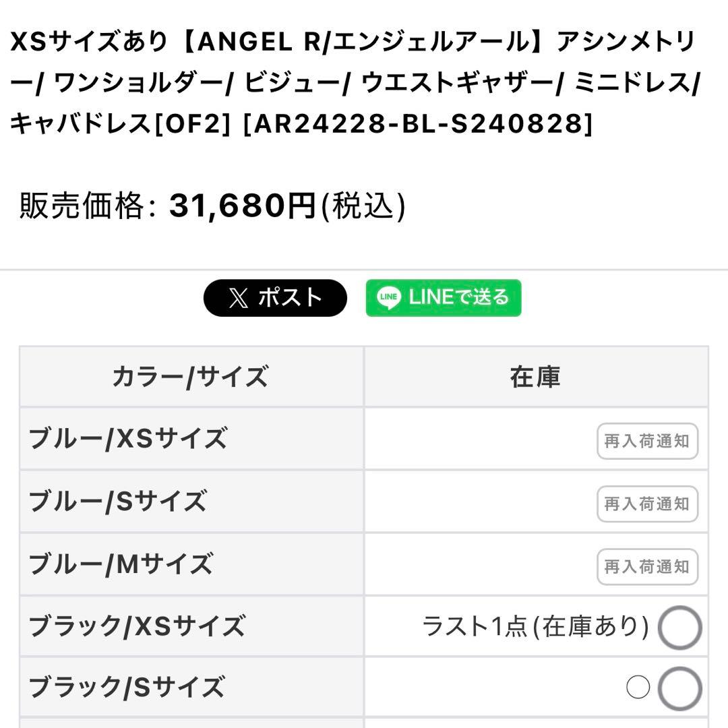This screenshot has height=728, width=728.
Task: Click the X logo in the post button
Action: 238,298
